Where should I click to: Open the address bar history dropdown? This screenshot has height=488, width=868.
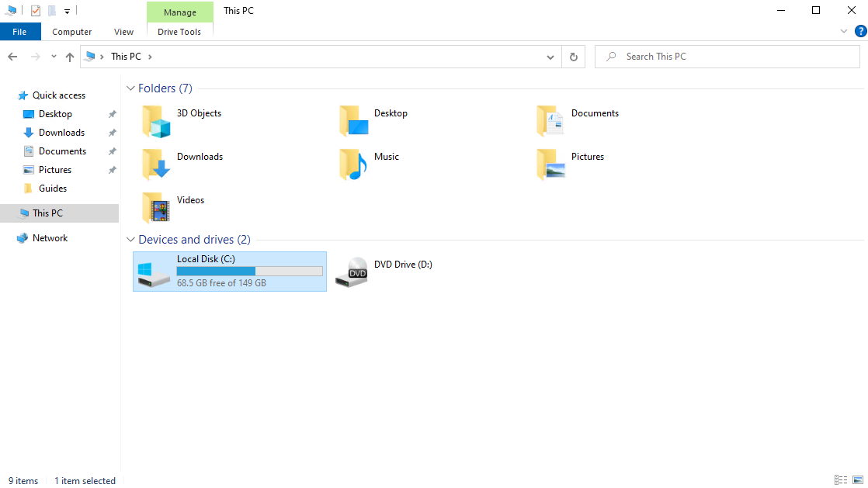[x=550, y=57]
